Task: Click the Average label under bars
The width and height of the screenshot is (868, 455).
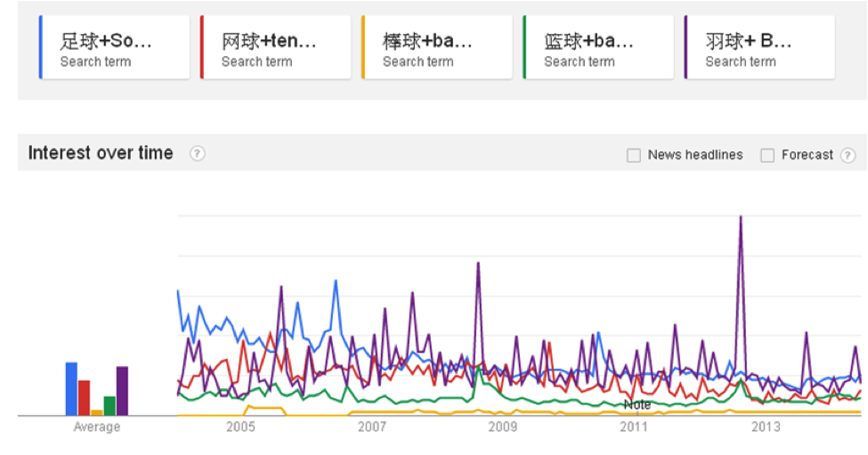Action: (x=96, y=427)
